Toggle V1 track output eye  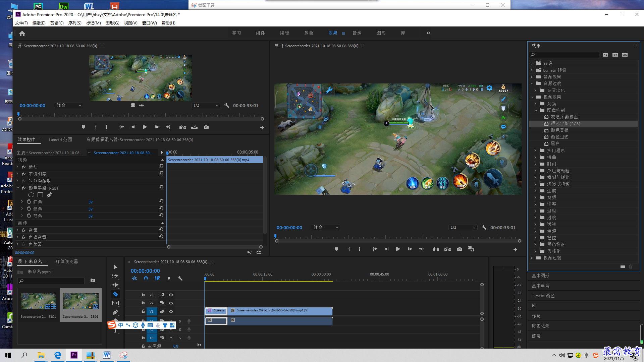pos(171,311)
